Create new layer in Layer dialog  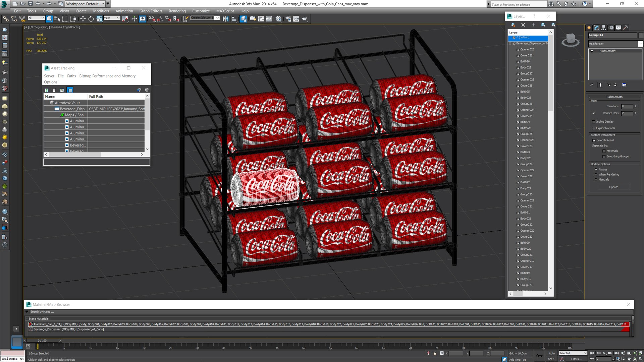(x=513, y=25)
